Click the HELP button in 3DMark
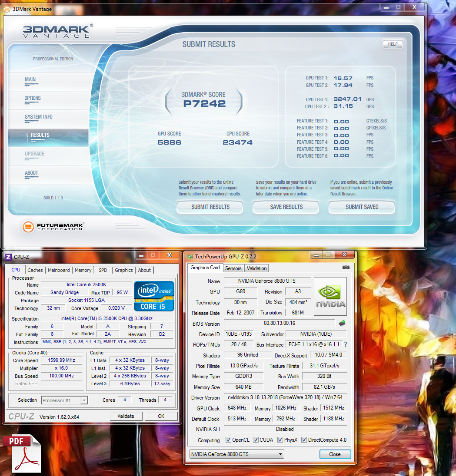The width and height of the screenshot is (456, 476). 393,44
